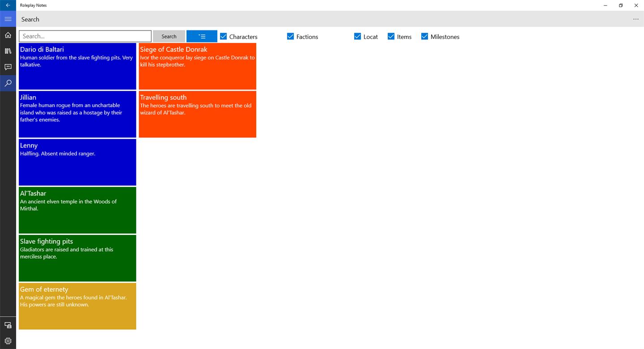Click the screen icon above settings
The image size is (644, 349).
click(x=8, y=325)
